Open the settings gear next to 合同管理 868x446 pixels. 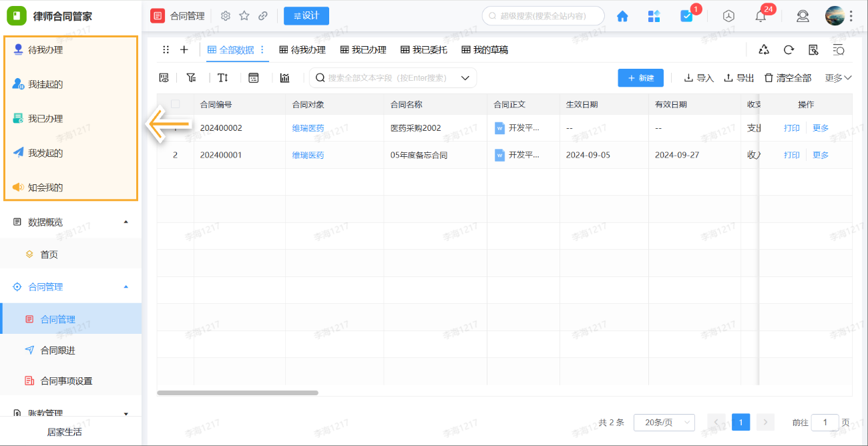tap(225, 15)
